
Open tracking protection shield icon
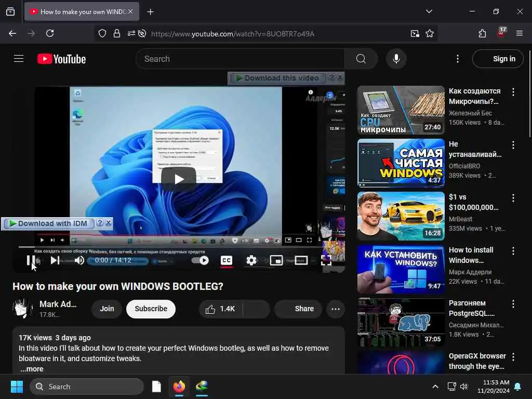coord(102,33)
